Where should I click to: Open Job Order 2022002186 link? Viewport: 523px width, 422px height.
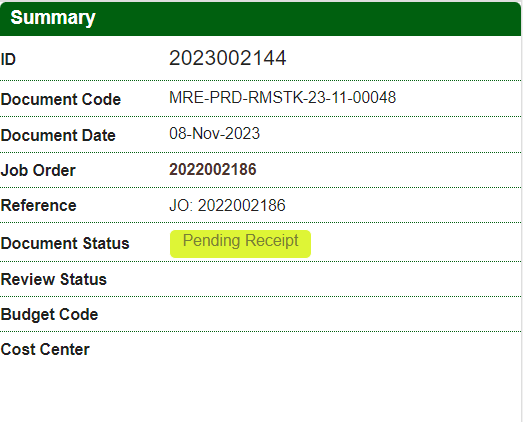[212, 169]
